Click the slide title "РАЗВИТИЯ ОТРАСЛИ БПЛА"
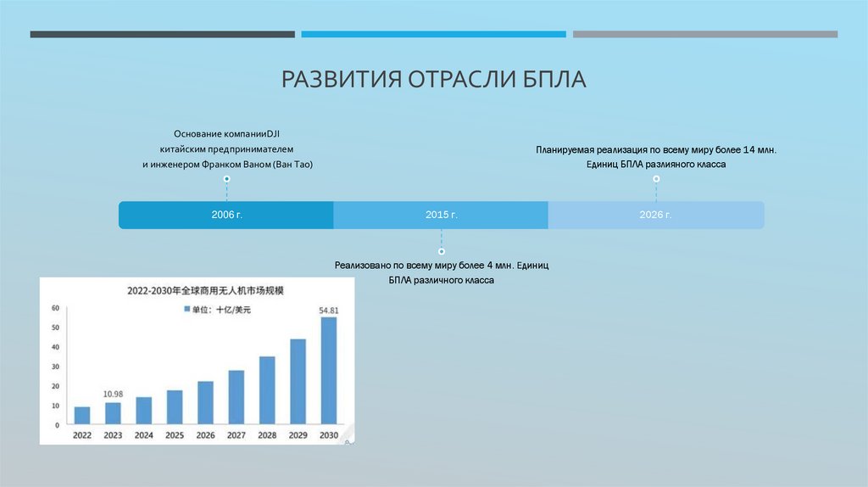 click(433, 79)
